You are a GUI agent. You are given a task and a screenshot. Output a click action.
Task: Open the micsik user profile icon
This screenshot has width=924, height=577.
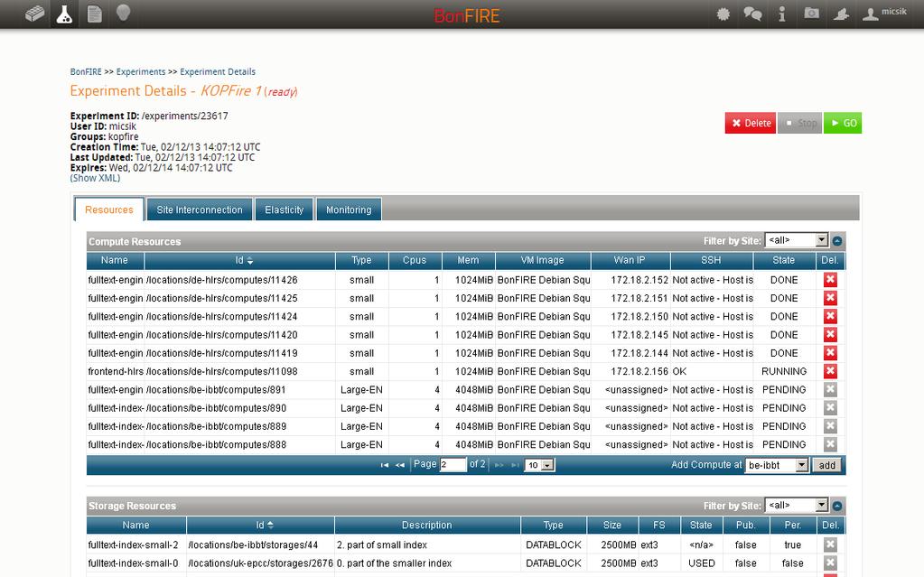(870, 14)
